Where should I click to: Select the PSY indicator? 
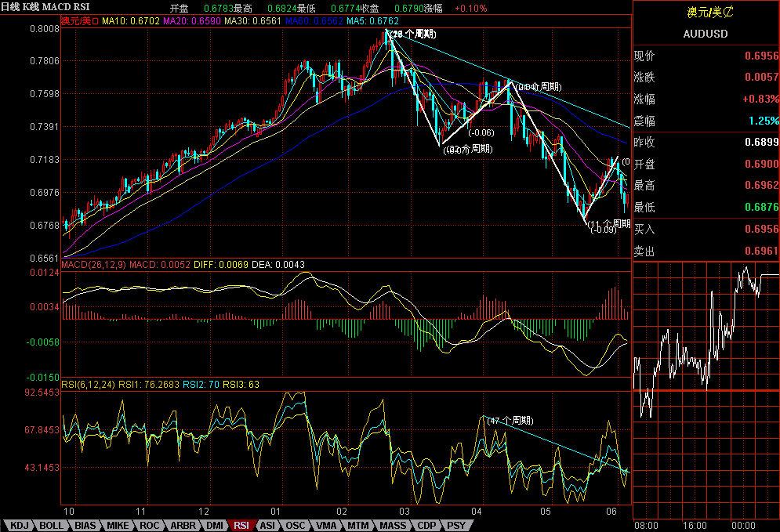click(x=455, y=526)
